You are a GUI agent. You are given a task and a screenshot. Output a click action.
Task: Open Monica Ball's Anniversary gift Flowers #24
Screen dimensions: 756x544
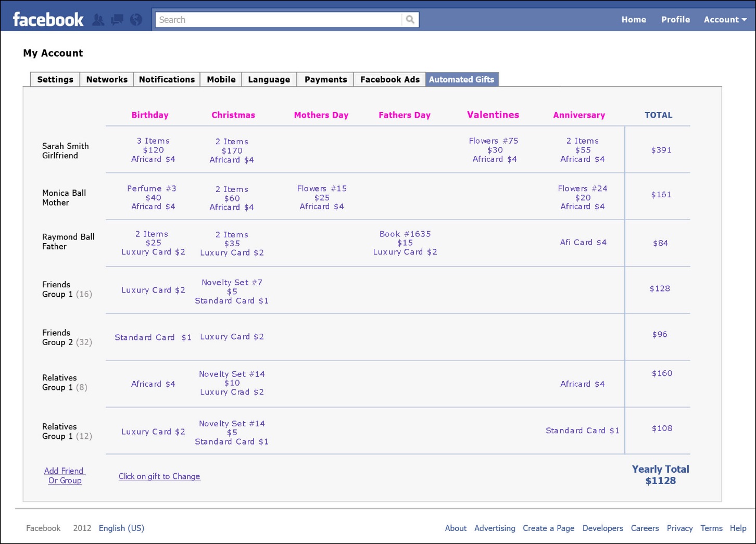point(583,197)
